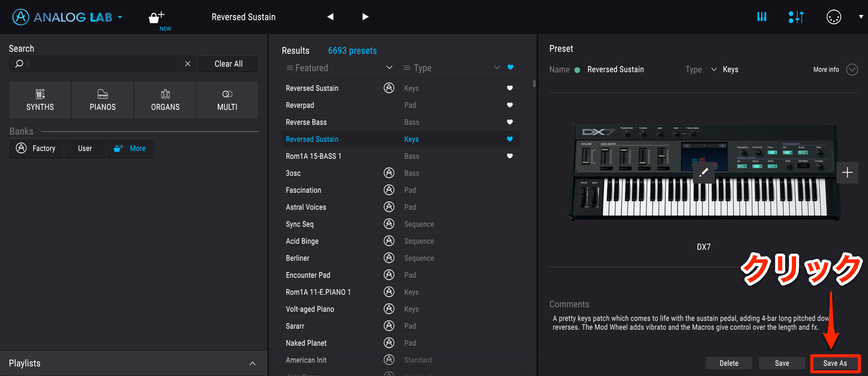
Task: Toggle the liked presets filter heart
Action: 511,67
